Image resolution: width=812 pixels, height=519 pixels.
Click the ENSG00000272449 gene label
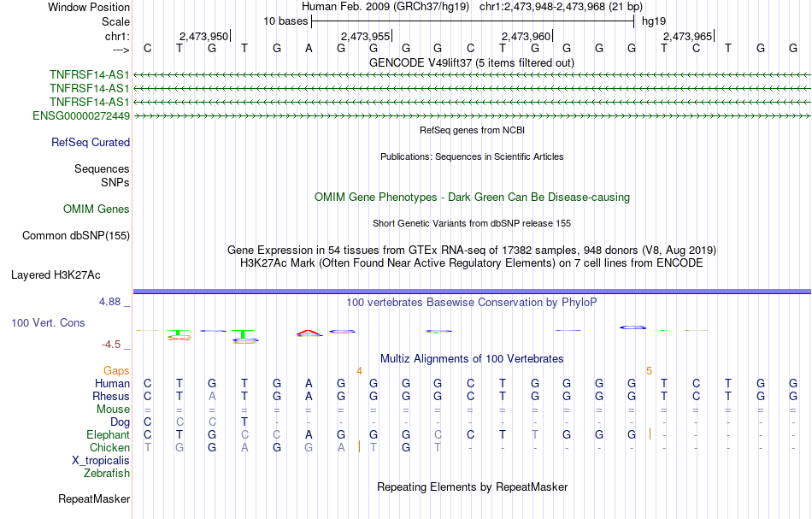click(x=81, y=116)
